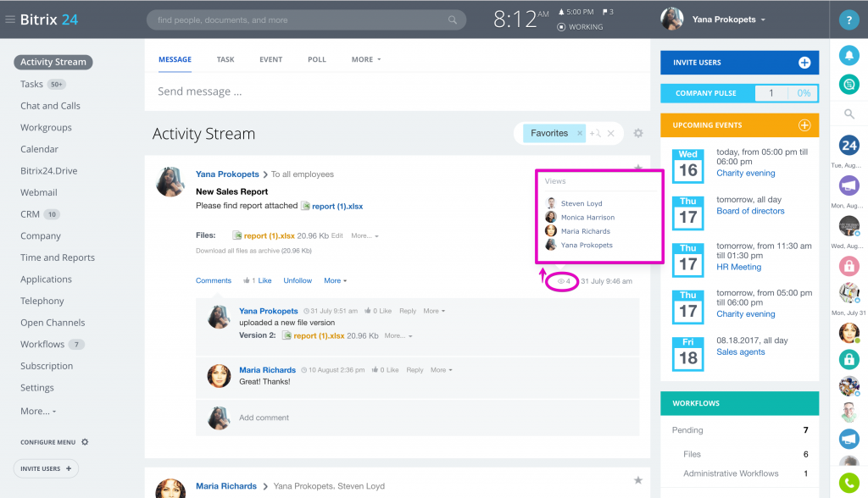The height and width of the screenshot is (498, 868).
Task: Open the notifications bell icon
Action: coord(849,56)
